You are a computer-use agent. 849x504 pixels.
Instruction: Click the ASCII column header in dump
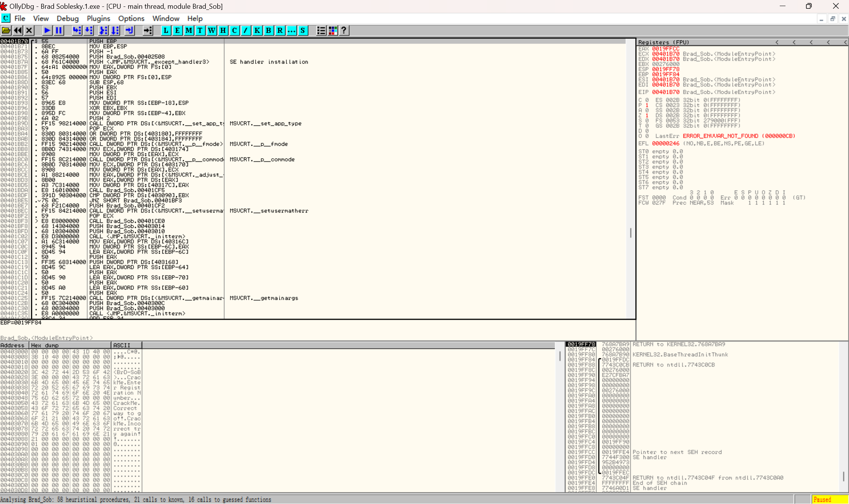[126, 345]
